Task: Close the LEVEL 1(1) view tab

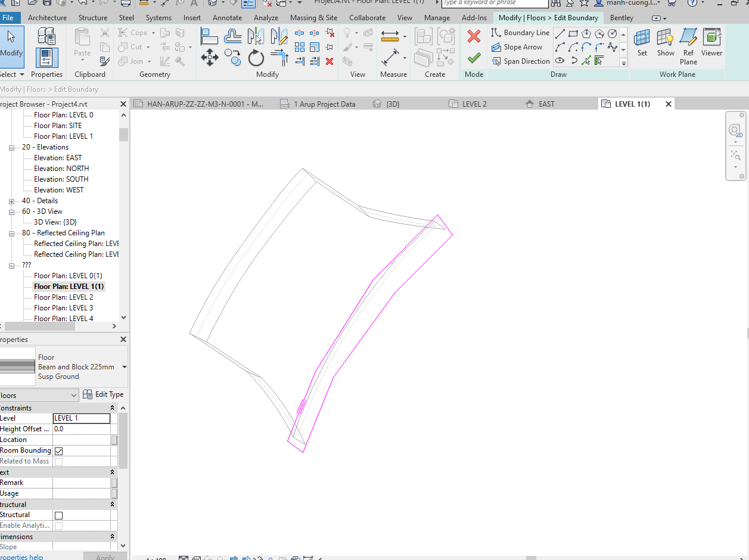Action: pyautogui.click(x=669, y=104)
